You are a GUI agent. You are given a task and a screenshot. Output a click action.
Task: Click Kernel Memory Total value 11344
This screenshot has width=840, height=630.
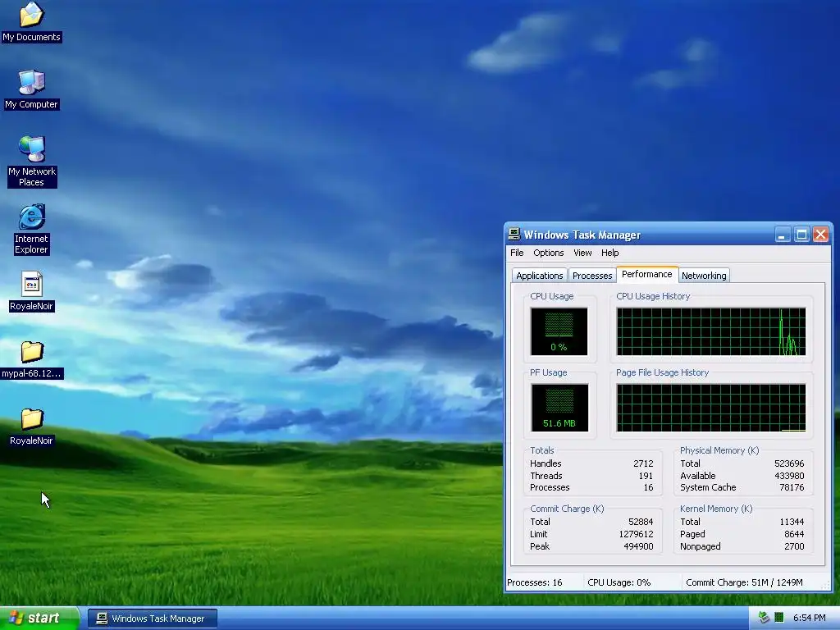click(x=792, y=522)
